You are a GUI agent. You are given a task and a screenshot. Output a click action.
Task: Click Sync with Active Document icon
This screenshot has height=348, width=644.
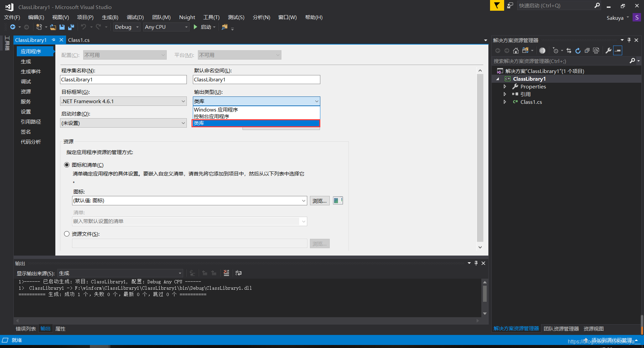click(569, 51)
